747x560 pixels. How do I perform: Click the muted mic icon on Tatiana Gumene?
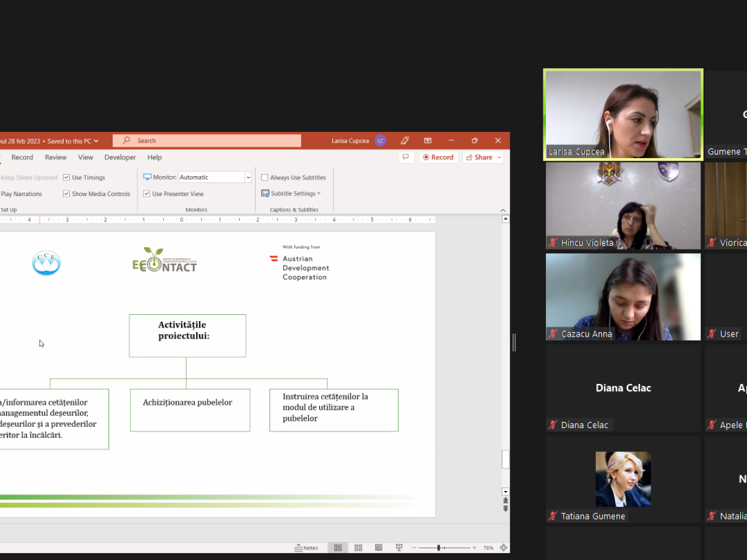[x=552, y=516]
